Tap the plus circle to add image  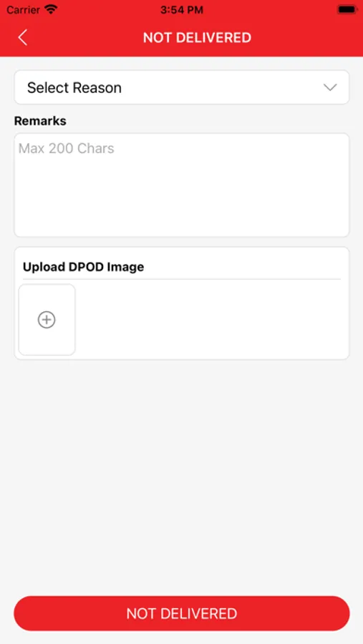coord(47,320)
